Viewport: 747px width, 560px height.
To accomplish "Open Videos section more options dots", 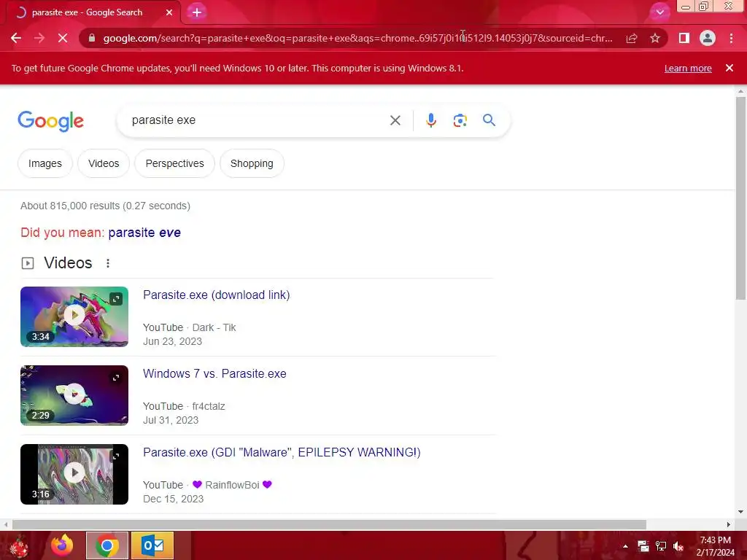I will pyautogui.click(x=108, y=263).
